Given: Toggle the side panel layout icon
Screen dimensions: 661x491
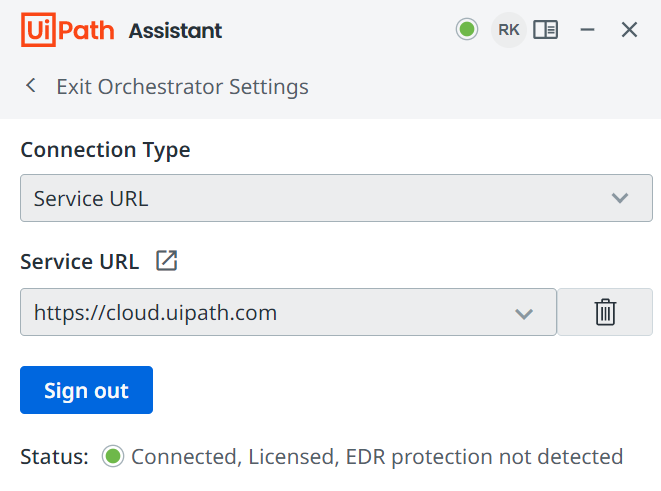Looking at the screenshot, I should [x=546, y=30].
